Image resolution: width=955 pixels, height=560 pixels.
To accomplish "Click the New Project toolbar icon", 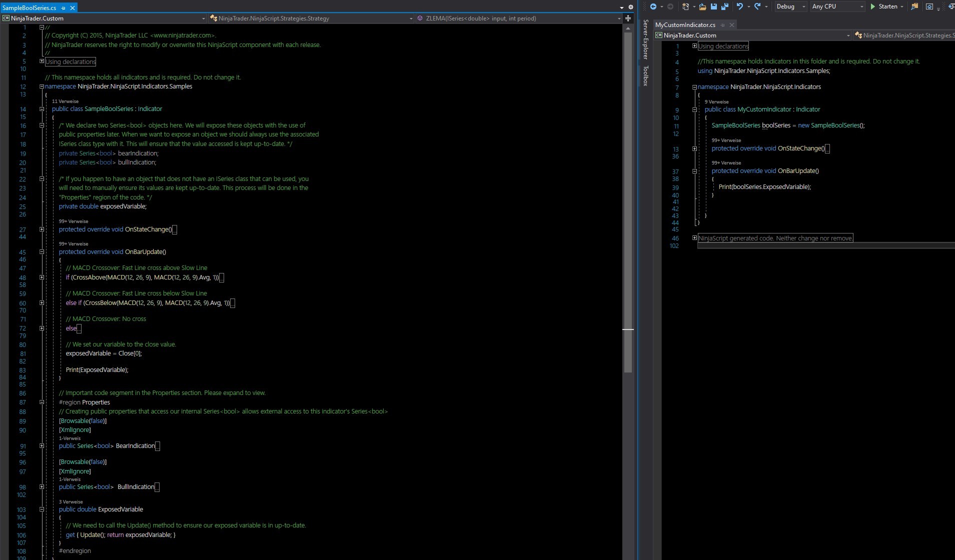I will click(x=686, y=6).
